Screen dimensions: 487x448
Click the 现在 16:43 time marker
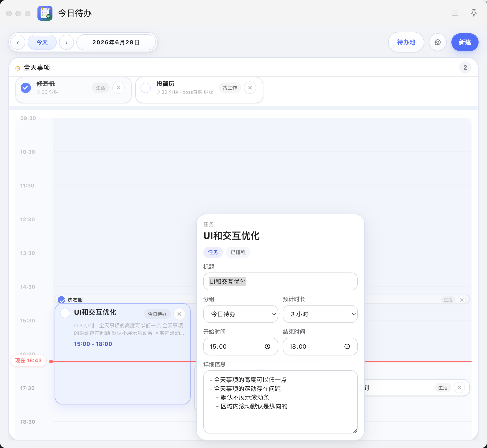click(x=28, y=360)
